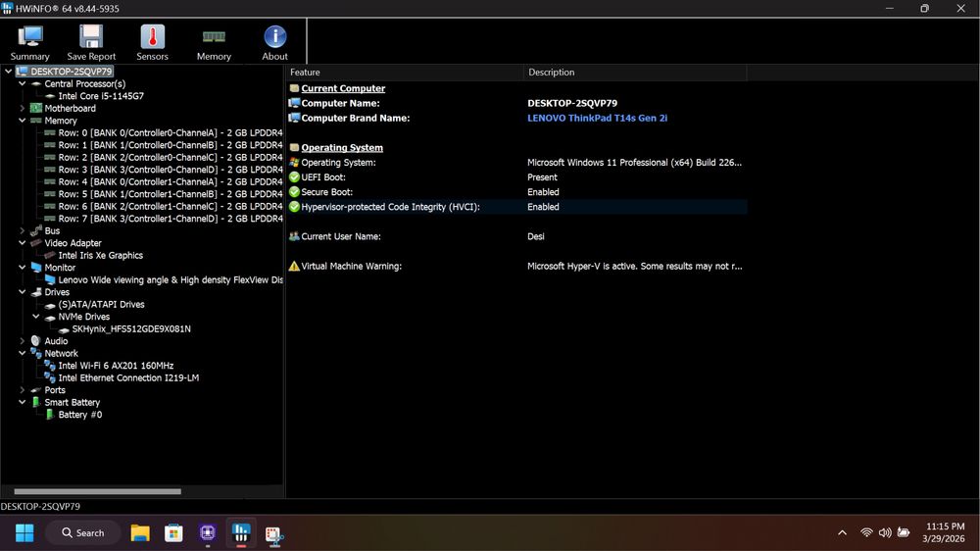Select the Lenovo FlexView display entry
Screen dimensions: 980x551
click(x=170, y=279)
